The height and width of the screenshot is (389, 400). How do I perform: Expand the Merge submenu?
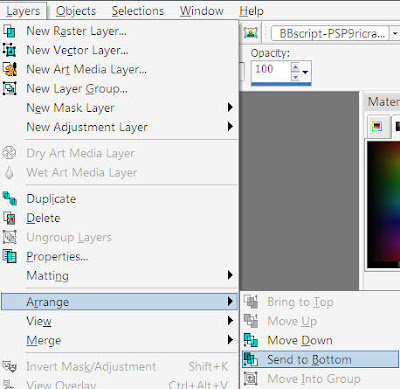[x=119, y=340]
